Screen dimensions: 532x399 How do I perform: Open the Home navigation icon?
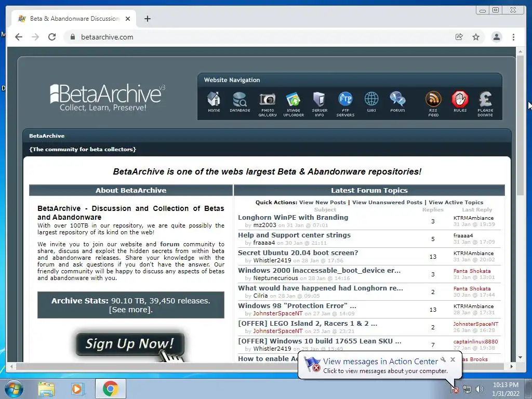coord(214,102)
